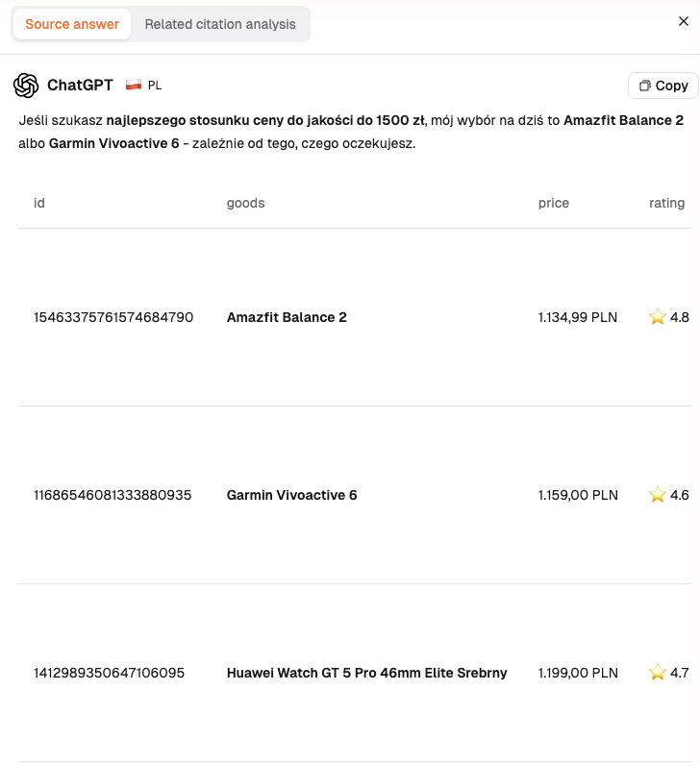The width and height of the screenshot is (700, 765).
Task: Click Huawei Watch GT 5 Pro 46mm Elite Srebrny
Action: 366,673
